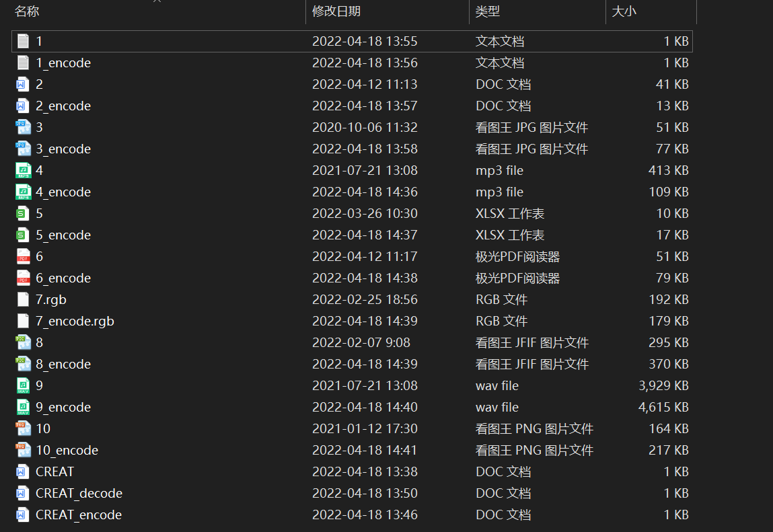Click date 2021-01-12 17:30
Viewport: 773px width, 532px height.
365,428
